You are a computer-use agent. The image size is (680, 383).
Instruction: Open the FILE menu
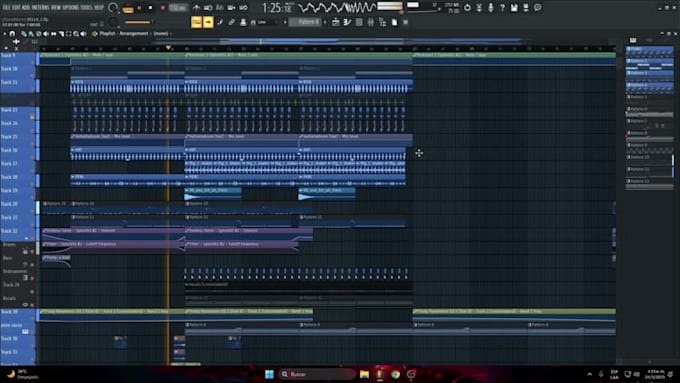[x=7, y=7]
